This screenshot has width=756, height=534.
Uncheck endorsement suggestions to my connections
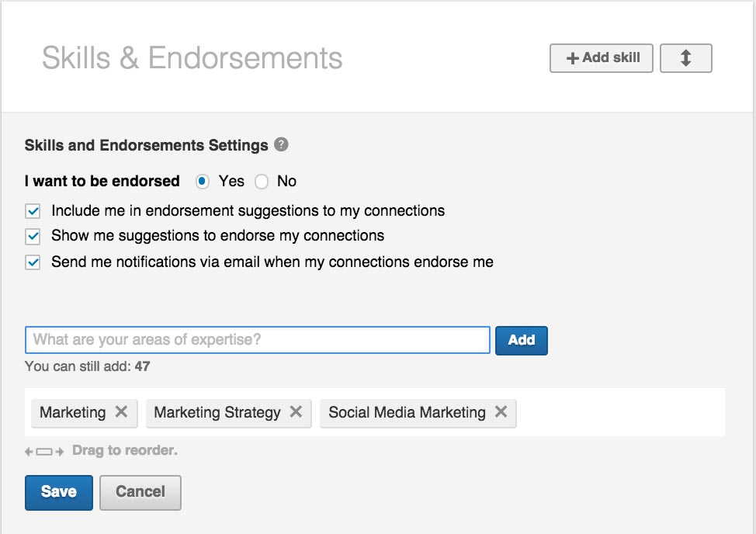32,210
